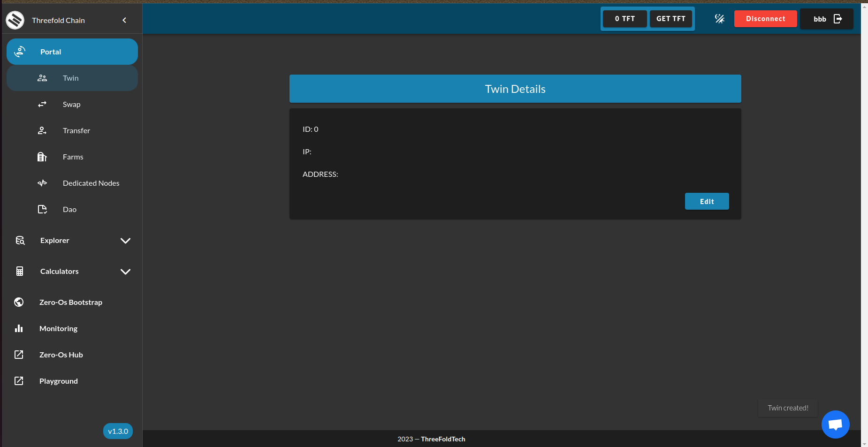Select the Transfer person icon
Screen dimensions: 868x447
point(42,130)
